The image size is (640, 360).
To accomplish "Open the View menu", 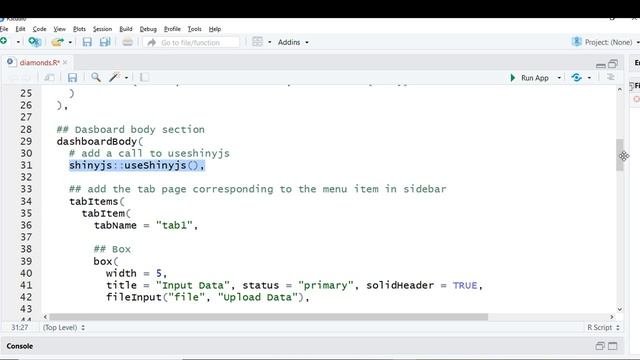I will (x=60, y=29).
